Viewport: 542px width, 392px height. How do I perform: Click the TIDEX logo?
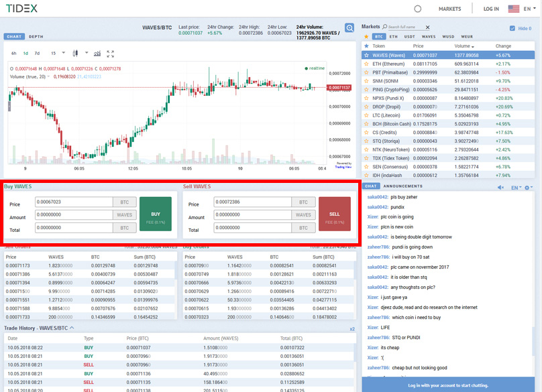pyautogui.click(x=21, y=8)
